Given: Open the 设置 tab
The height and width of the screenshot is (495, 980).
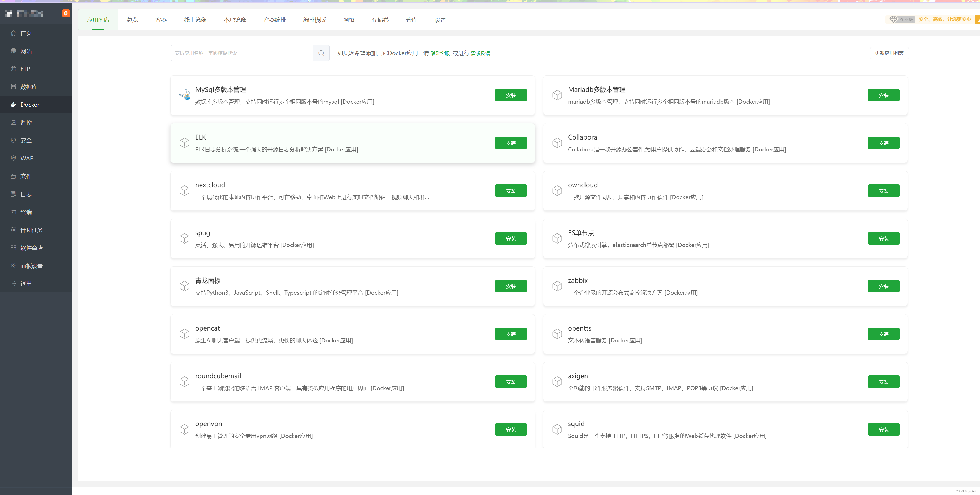Looking at the screenshot, I should tap(440, 20).
